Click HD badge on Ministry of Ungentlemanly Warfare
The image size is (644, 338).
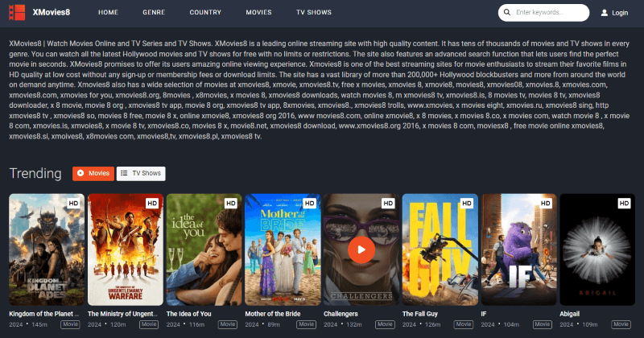pyautogui.click(x=152, y=203)
